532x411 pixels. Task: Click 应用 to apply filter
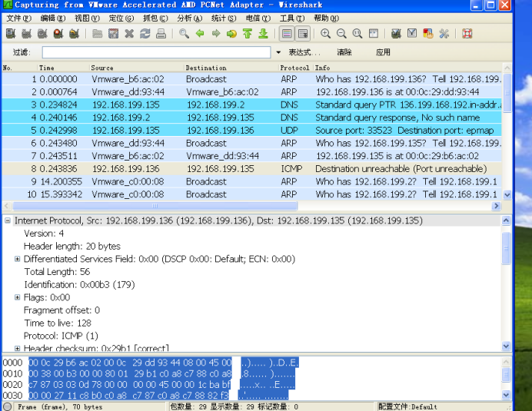tap(383, 52)
